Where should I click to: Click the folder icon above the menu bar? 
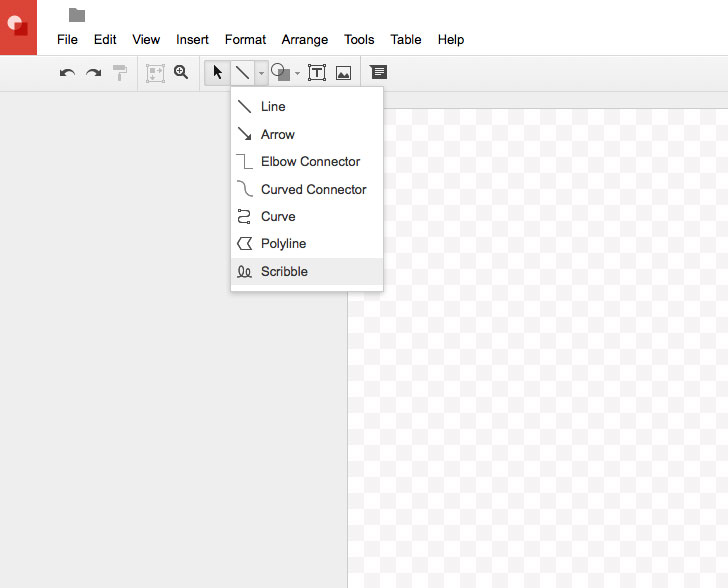tap(77, 15)
